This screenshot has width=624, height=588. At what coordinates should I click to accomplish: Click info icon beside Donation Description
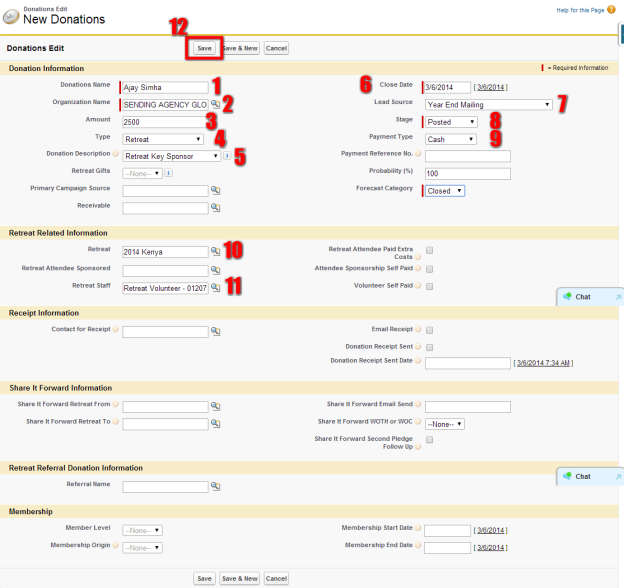[227, 156]
